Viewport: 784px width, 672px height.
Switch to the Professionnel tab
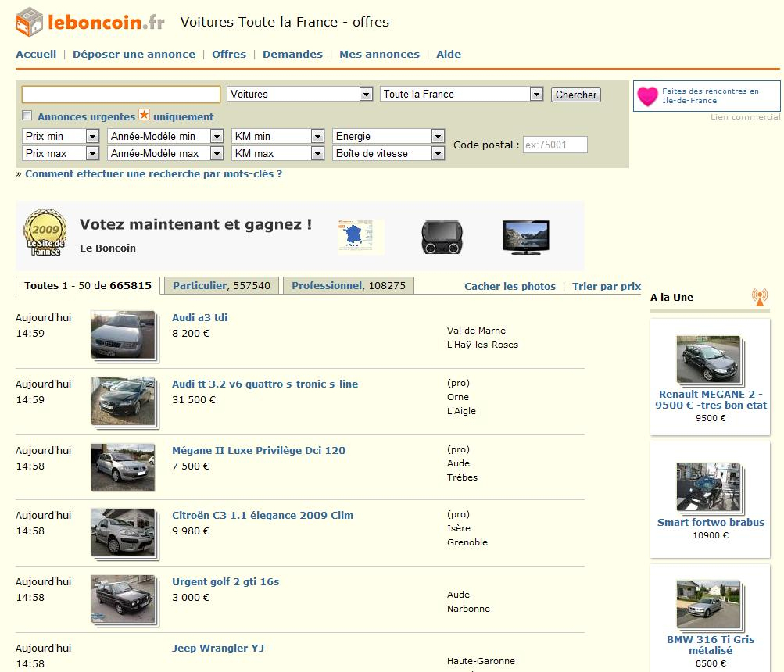pyautogui.click(x=348, y=286)
